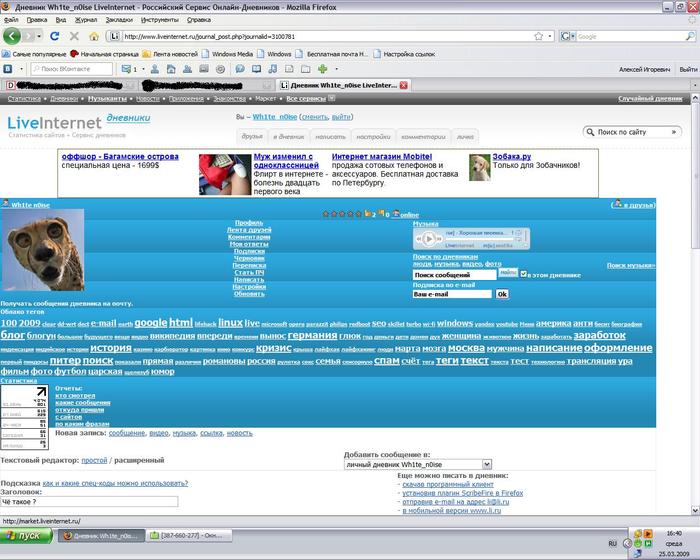Click the search magnifier in Google box
Viewport: 700px width, 560px height.
coord(690,36)
